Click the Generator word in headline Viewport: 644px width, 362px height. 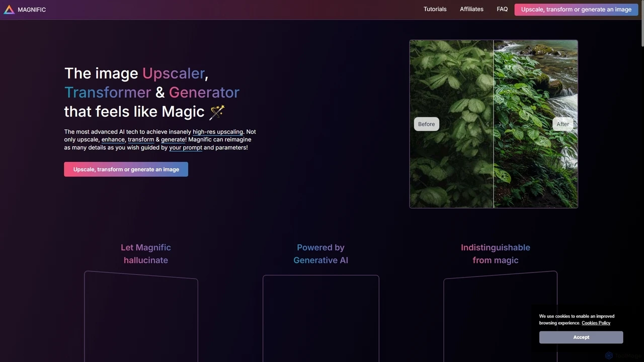(x=204, y=93)
